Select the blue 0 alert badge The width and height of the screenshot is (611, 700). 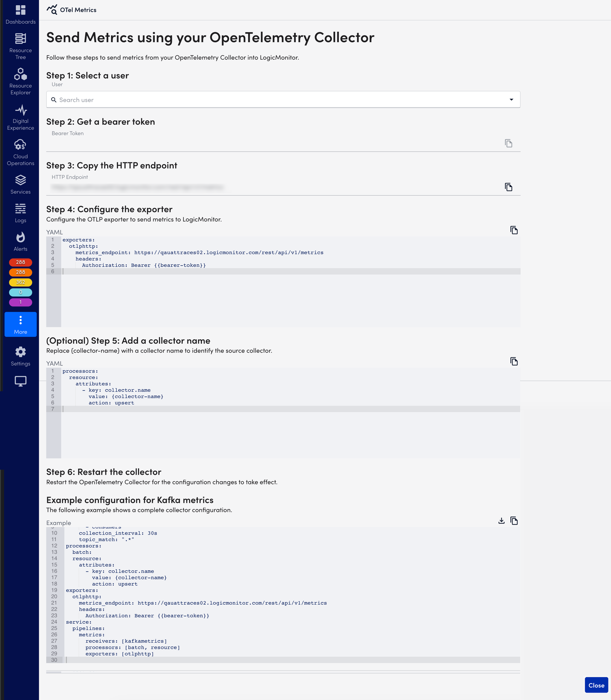pos(21,292)
